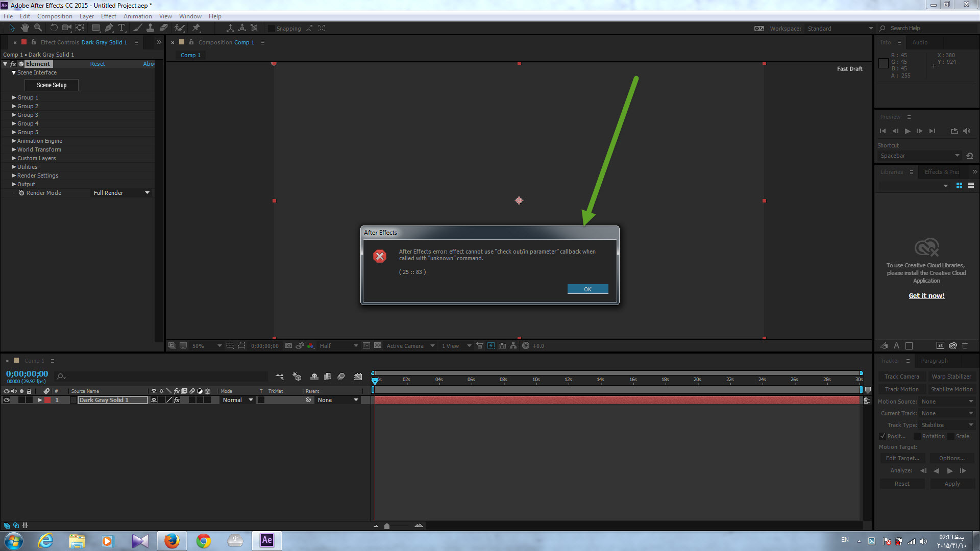Mute audio in the Preview panel
The width and height of the screenshot is (980, 551).
(967, 131)
